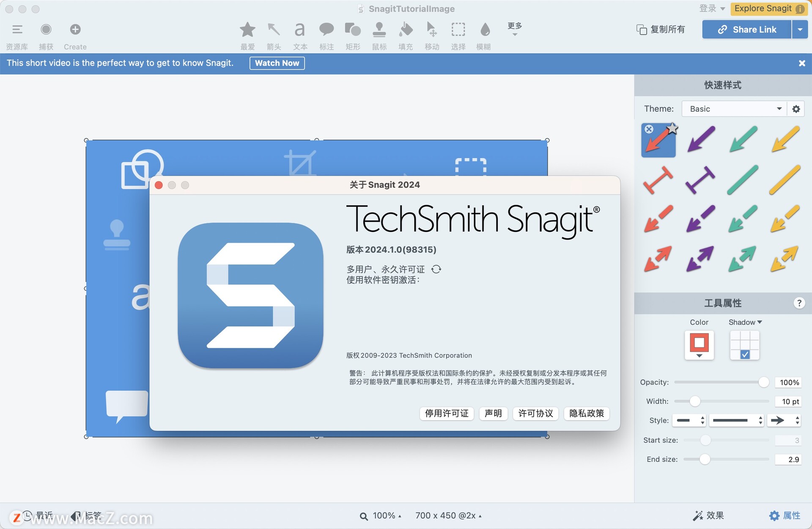Click the Notices (声明) button

[493, 413]
